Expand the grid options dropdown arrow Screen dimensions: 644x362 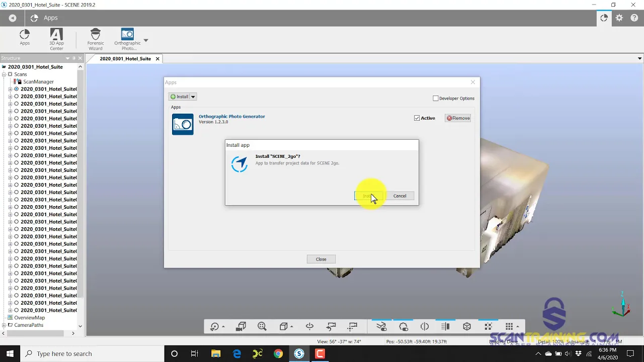pos(518,327)
